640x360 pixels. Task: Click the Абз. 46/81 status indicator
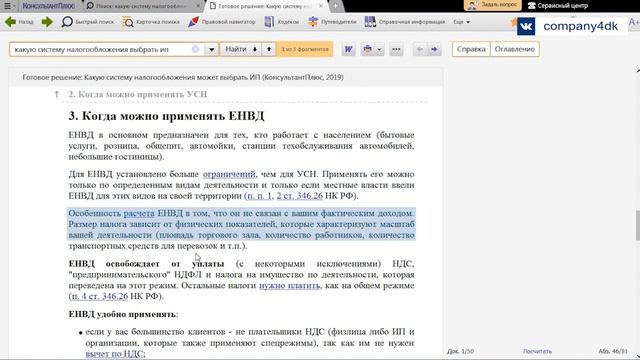tap(613, 351)
